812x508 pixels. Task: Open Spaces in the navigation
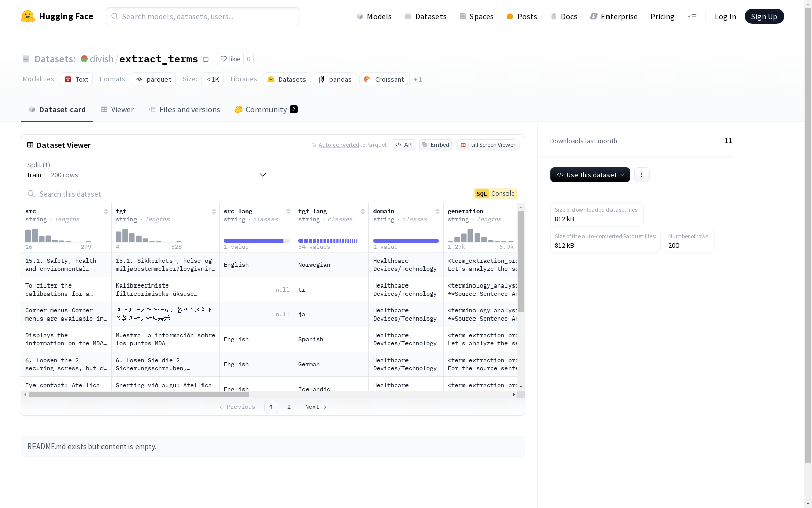point(477,16)
